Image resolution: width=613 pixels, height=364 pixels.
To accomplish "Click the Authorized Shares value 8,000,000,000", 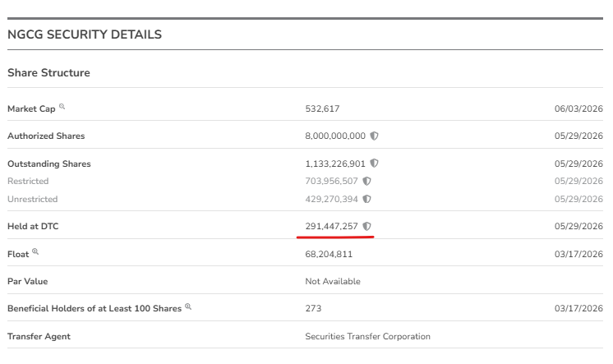I will (x=335, y=136).
